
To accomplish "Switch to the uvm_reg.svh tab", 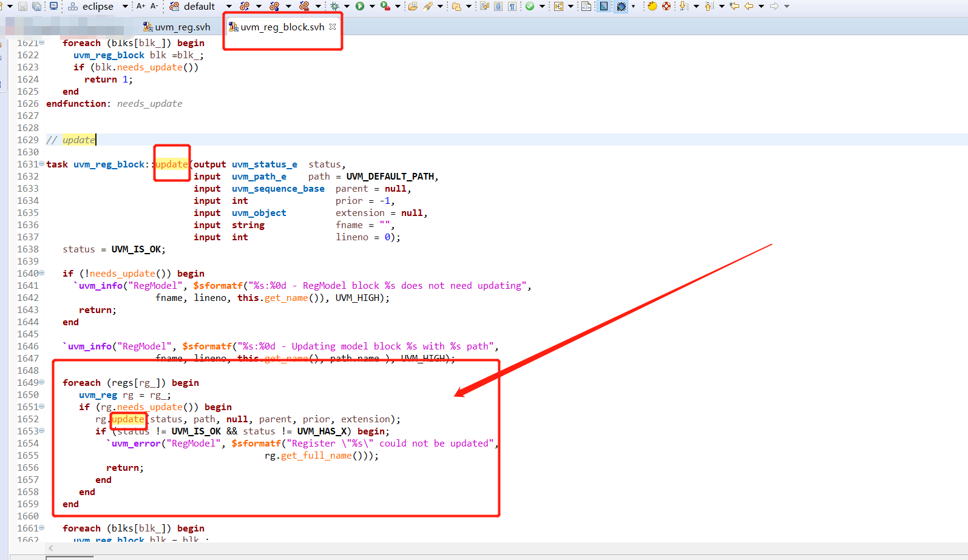I will coord(176,27).
